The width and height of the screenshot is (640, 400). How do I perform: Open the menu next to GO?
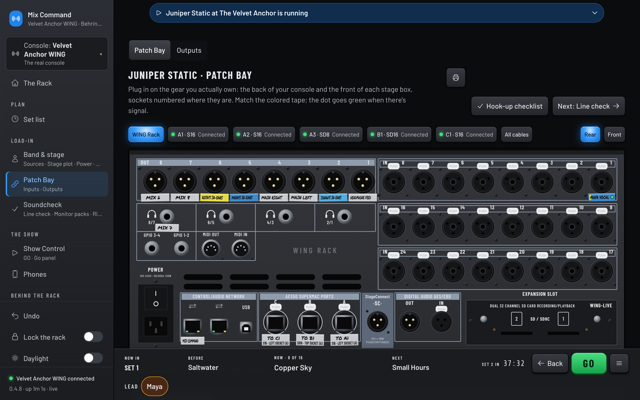[x=619, y=363]
